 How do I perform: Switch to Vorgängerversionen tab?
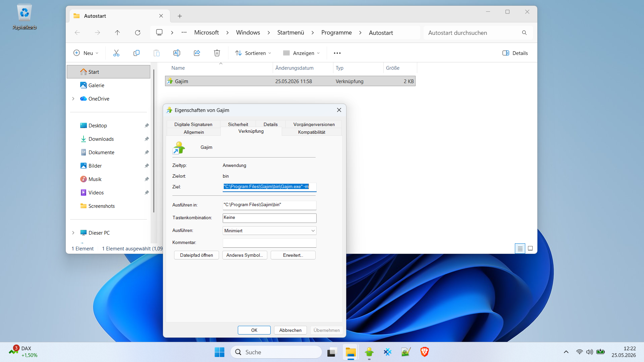(x=314, y=124)
